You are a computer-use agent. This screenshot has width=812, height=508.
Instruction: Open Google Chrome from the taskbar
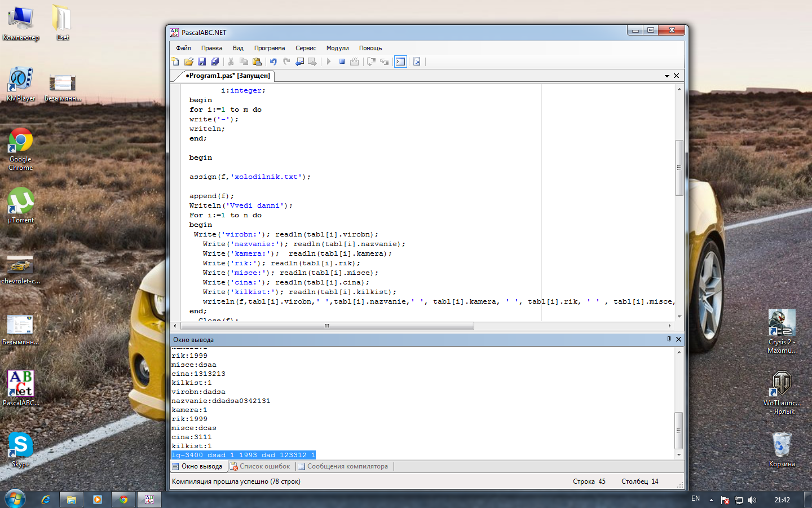(123, 500)
